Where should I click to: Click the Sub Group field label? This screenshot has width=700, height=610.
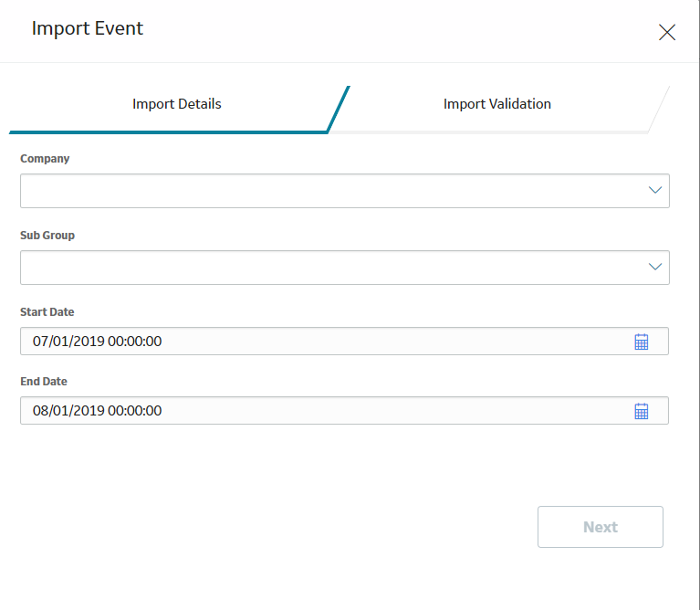tap(47, 236)
